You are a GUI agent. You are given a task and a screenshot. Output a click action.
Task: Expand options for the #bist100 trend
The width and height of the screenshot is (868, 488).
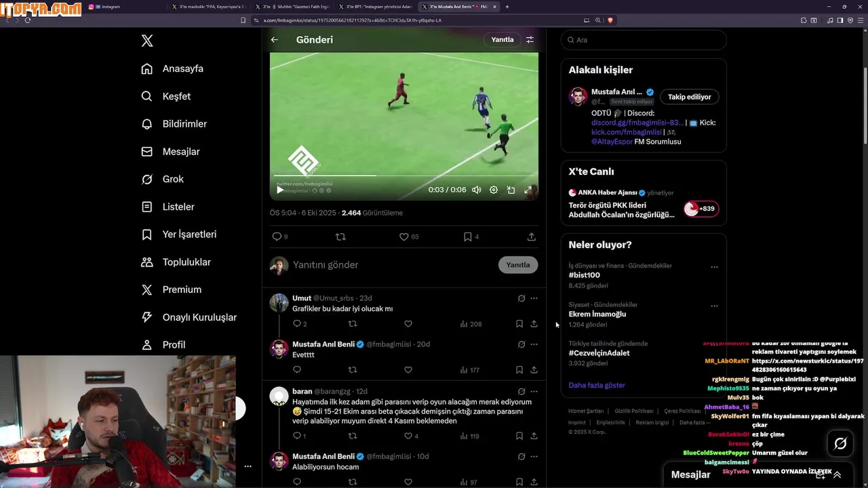(x=714, y=267)
